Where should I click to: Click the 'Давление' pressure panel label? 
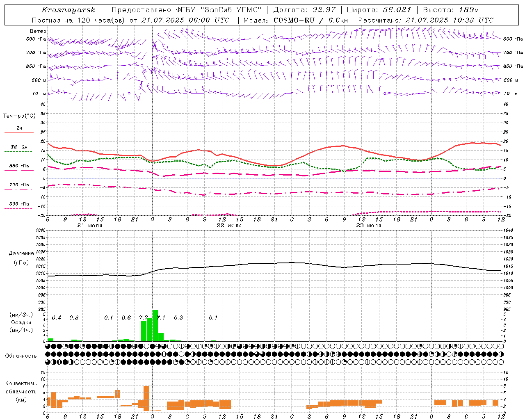tap(21, 253)
